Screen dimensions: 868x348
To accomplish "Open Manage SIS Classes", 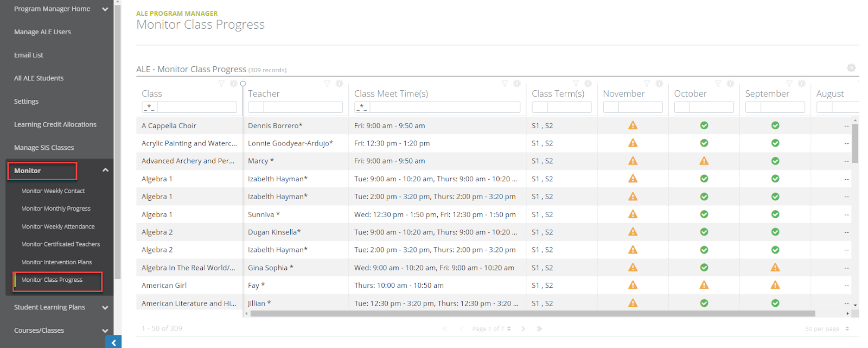I will tap(44, 148).
